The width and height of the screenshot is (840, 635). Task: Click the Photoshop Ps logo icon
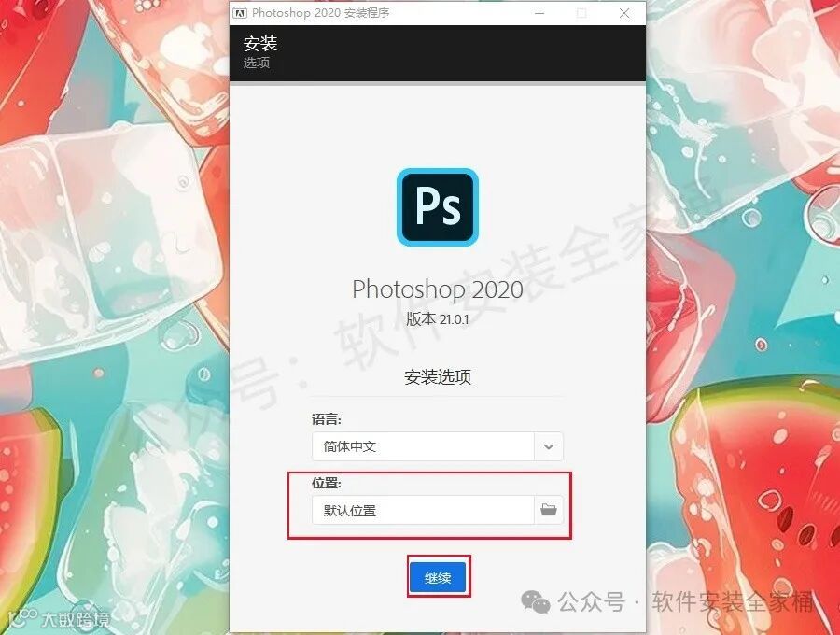(x=438, y=207)
